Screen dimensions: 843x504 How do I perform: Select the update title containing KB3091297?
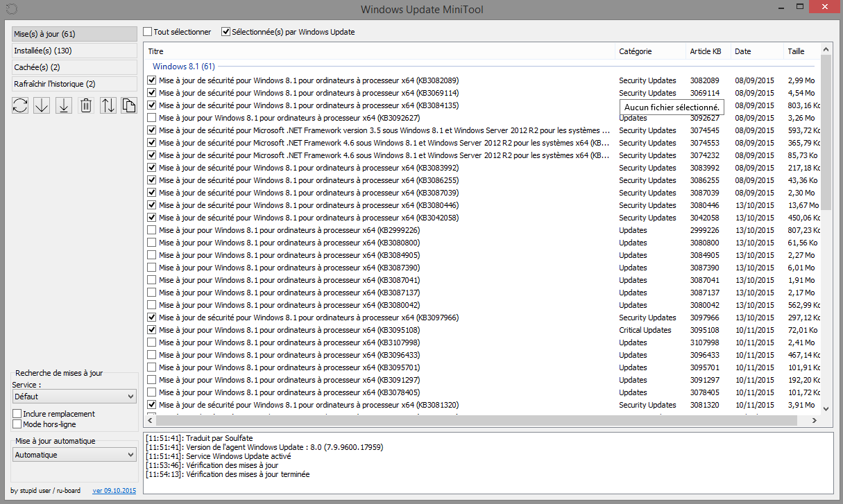coord(289,380)
